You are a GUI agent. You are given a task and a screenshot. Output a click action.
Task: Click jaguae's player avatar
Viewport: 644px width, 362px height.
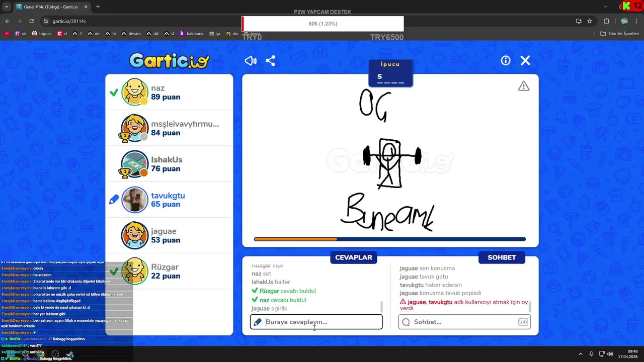tap(134, 235)
